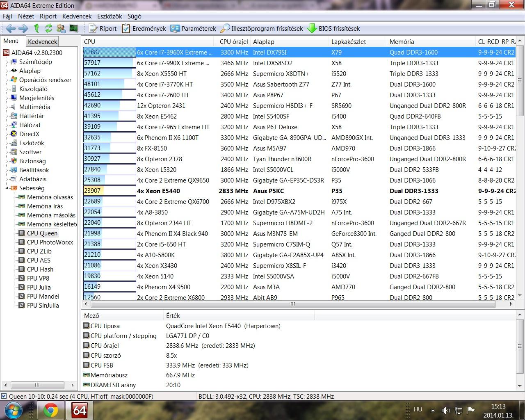
Task: Select the 8x FX-8150 result row
Action: (299, 148)
